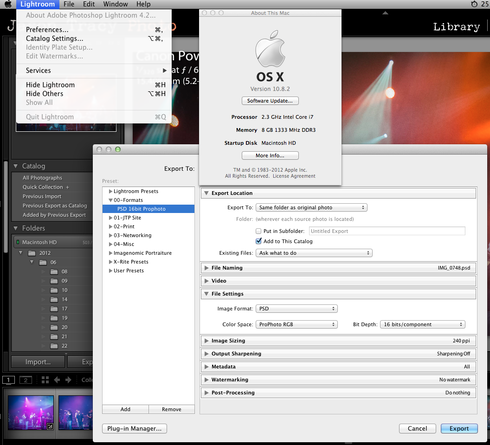The height and width of the screenshot is (445, 490).
Task: Expand Post-Processing section
Action: [x=206, y=393]
